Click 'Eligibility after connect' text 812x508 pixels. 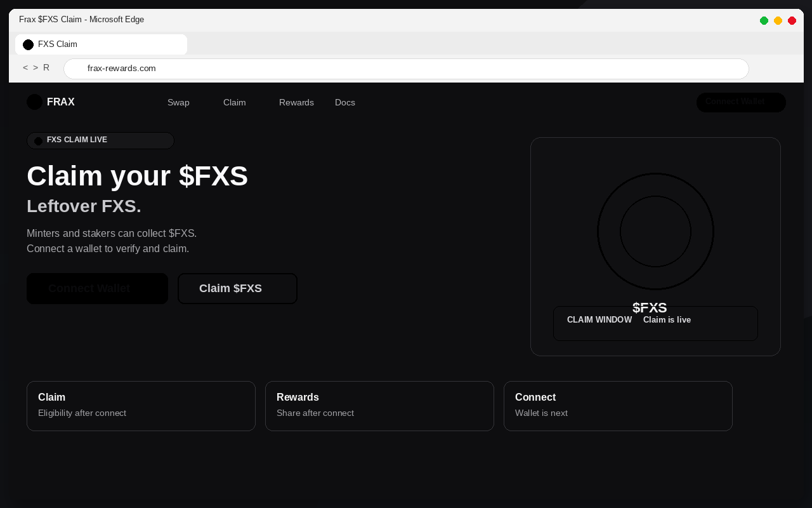(x=82, y=413)
